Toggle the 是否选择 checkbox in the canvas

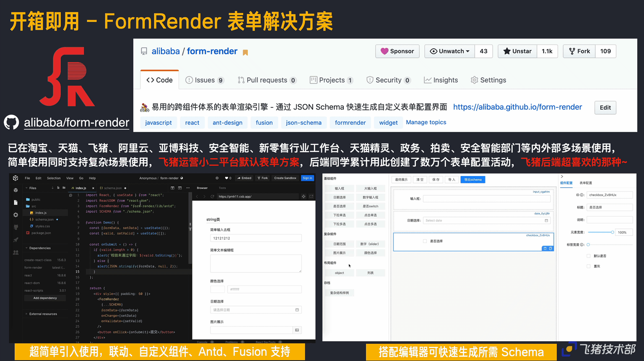click(425, 241)
